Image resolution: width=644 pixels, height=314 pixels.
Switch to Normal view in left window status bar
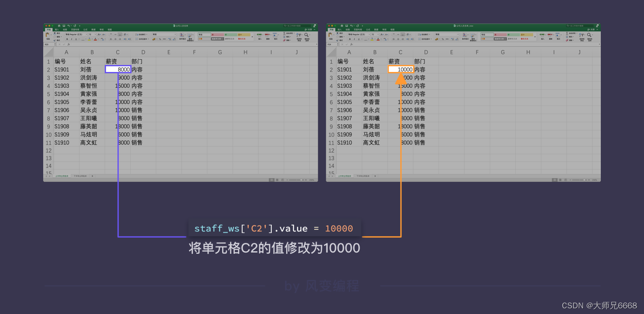(271, 180)
